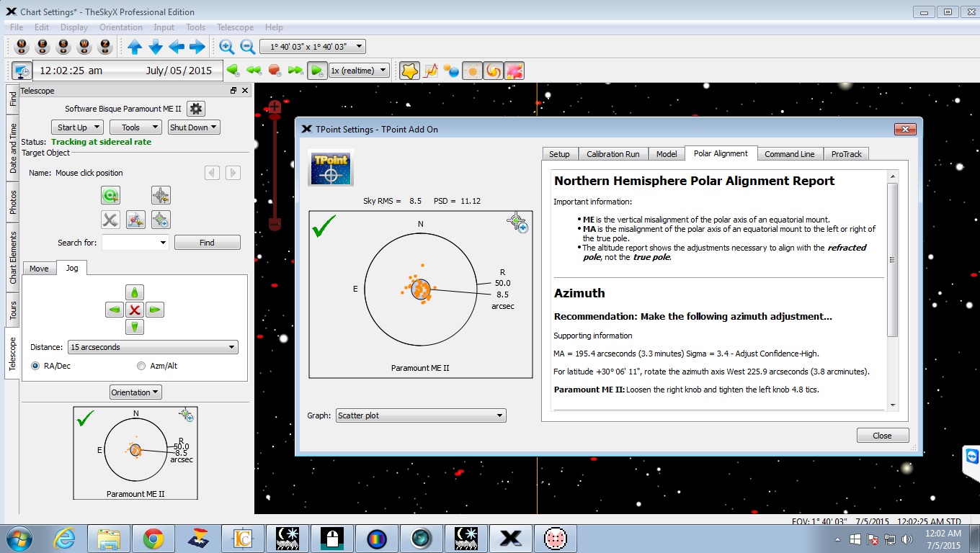Switch to the Calibration Run tab
This screenshot has height=553, width=980.
click(x=612, y=154)
